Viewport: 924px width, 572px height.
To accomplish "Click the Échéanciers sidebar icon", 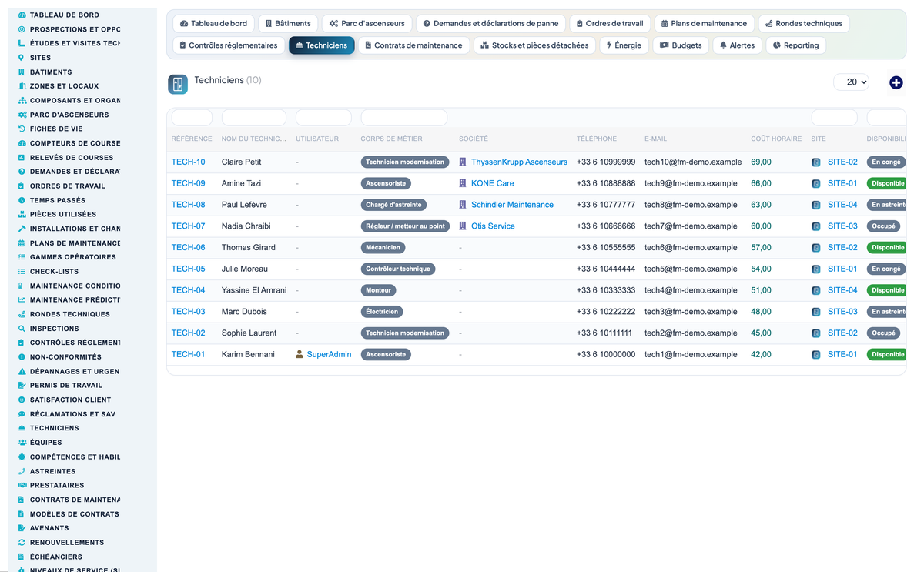I will (22, 557).
